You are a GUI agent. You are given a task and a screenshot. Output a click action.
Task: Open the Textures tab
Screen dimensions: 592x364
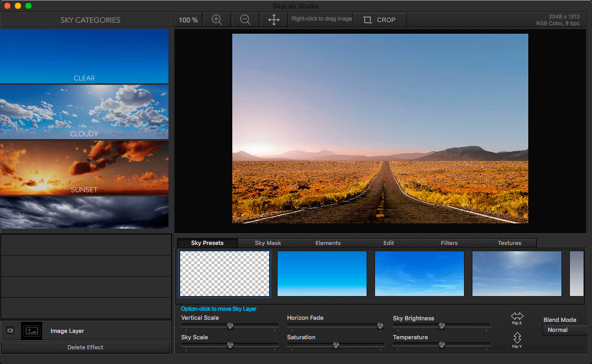tap(509, 243)
